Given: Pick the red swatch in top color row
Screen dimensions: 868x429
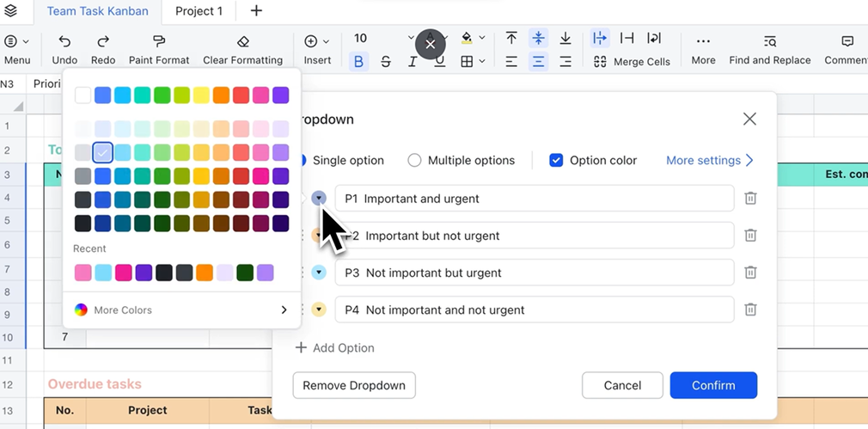Looking at the screenshot, I should [x=241, y=95].
